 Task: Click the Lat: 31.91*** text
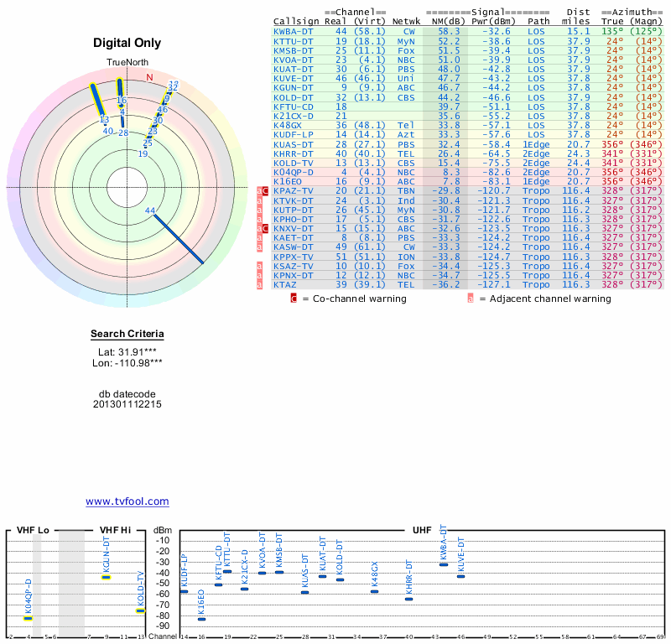click(127, 352)
